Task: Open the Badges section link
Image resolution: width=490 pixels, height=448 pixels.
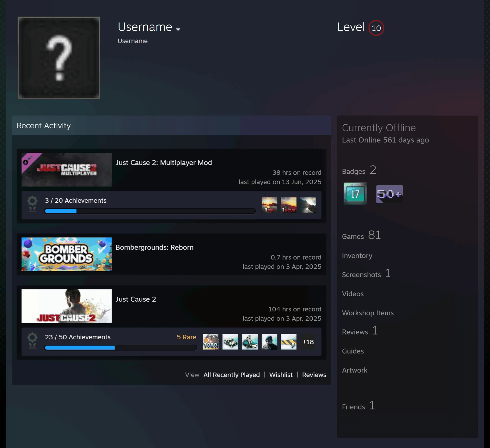Action: [359, 170]
